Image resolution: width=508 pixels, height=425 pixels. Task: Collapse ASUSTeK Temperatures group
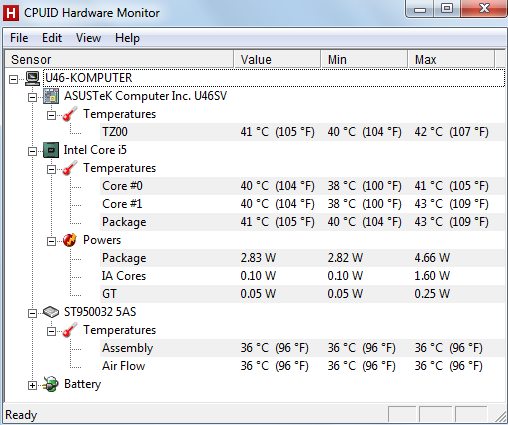[x=51, y=115]
